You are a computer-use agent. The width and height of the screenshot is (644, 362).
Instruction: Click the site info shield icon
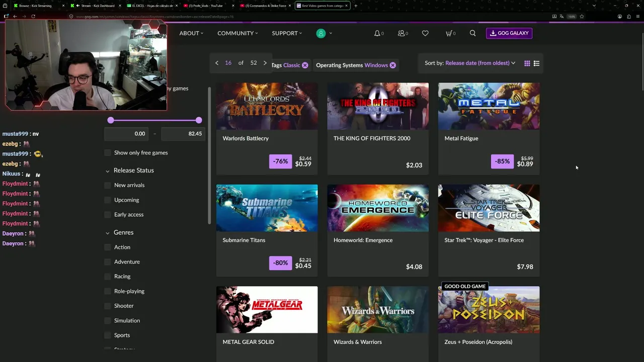pyautogui.click(x=71, y=16)
